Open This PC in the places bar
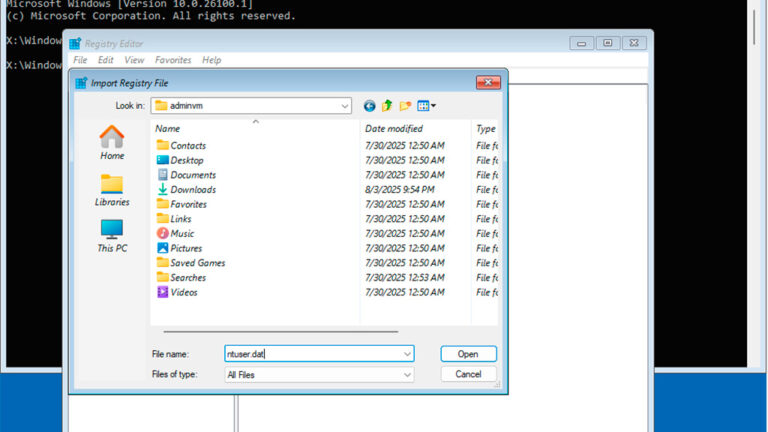Viewport: 768px width, 432px height. tap(112, 236)
